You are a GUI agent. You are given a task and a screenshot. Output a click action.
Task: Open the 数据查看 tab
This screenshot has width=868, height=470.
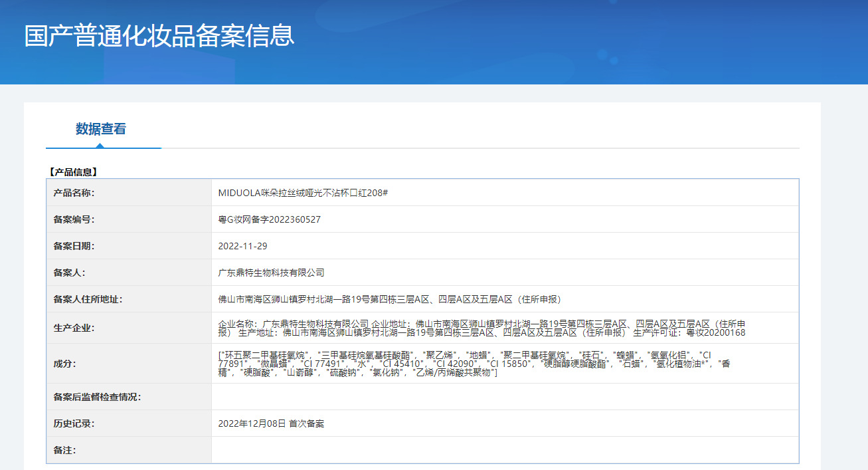click(x=101, y=129)
